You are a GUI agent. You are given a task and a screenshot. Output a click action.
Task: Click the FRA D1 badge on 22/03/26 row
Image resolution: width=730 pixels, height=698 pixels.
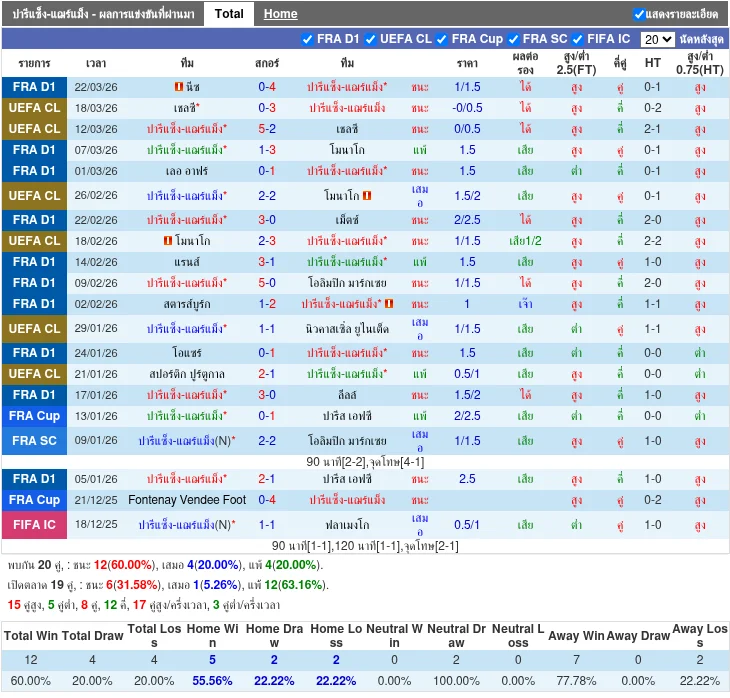click(35, 87)
